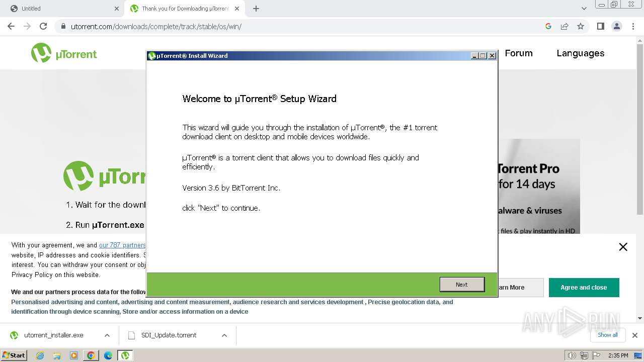Click '2. Run µTorrent.exe' step text
This screenshot has width=644, height=362.
[x=105, y=225]
